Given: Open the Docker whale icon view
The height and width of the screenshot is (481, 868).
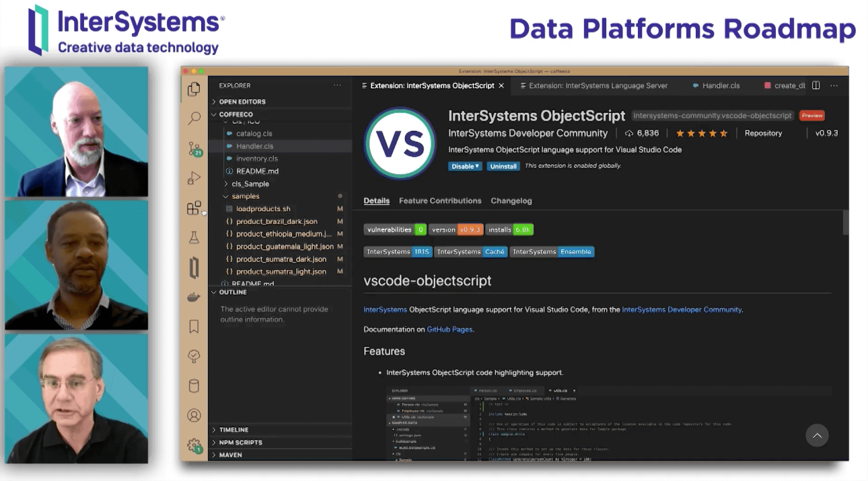Looking at the screenshot, I should 194,297.
